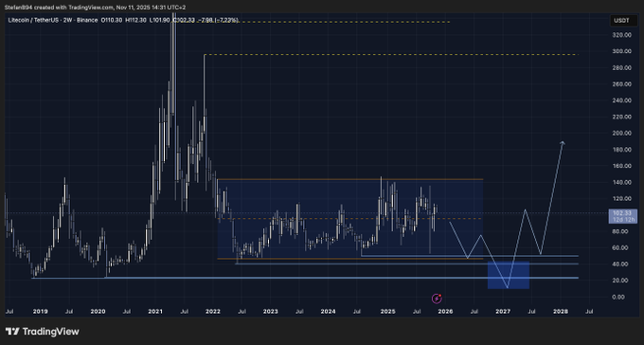
Task: Click the 280.00 price axis label
Action: coord(621,68)
